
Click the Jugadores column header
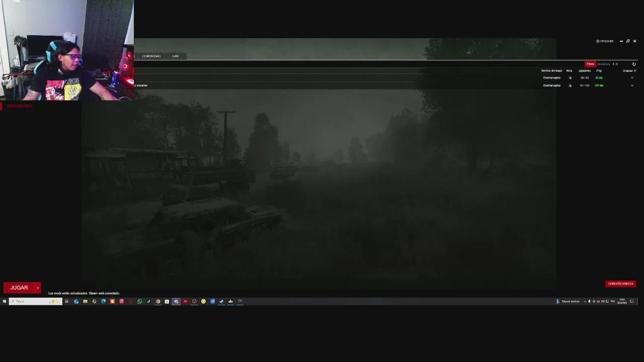[585, 71]
